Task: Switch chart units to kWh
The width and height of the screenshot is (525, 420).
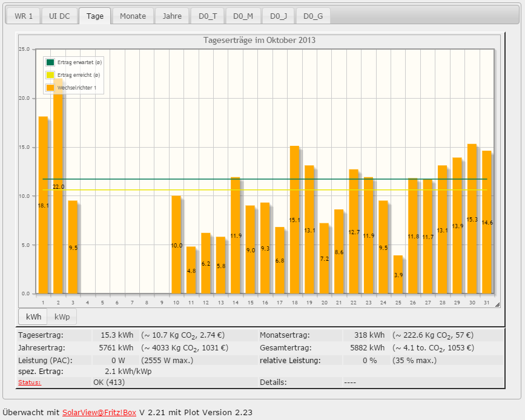Action: coord(33,317)
